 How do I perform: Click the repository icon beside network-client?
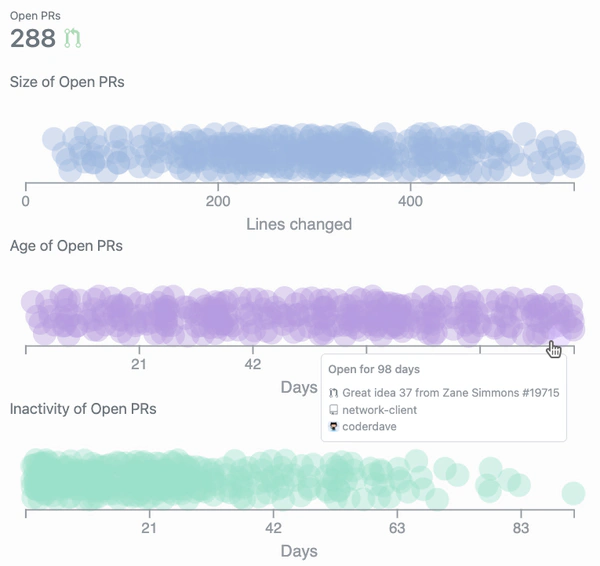point(334,410)
